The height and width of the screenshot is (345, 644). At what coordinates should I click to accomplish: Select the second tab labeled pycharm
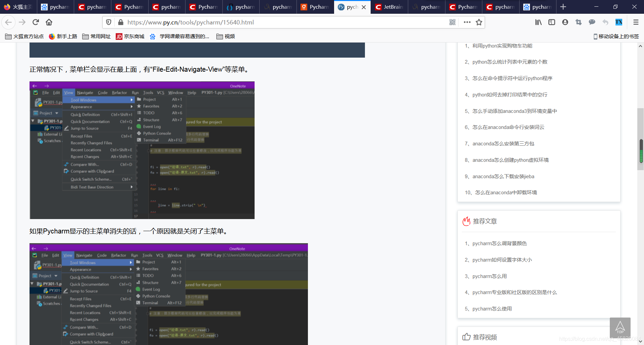point(93,7)
